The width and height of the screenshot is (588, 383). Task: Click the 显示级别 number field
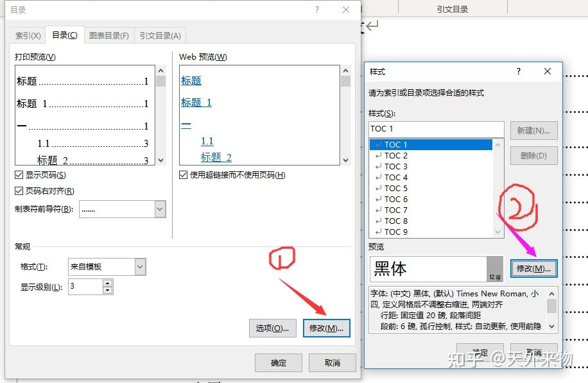tap(85, 287)
